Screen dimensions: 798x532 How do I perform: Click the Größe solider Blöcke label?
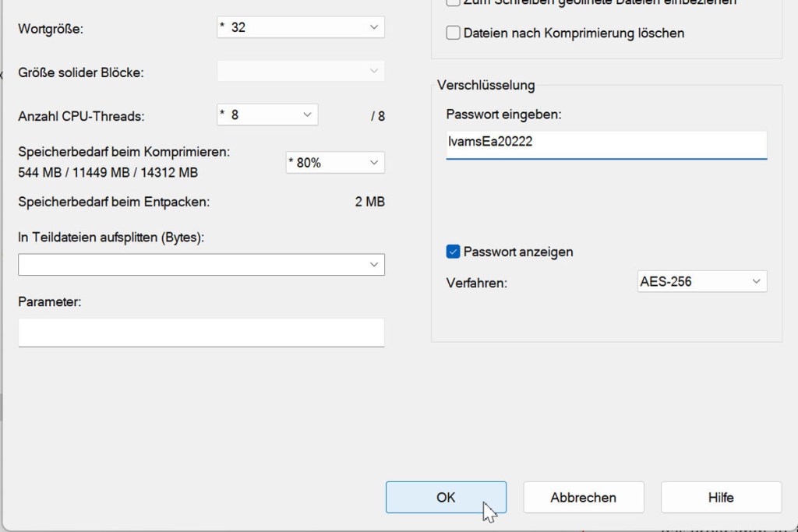(x=81, y=72)
